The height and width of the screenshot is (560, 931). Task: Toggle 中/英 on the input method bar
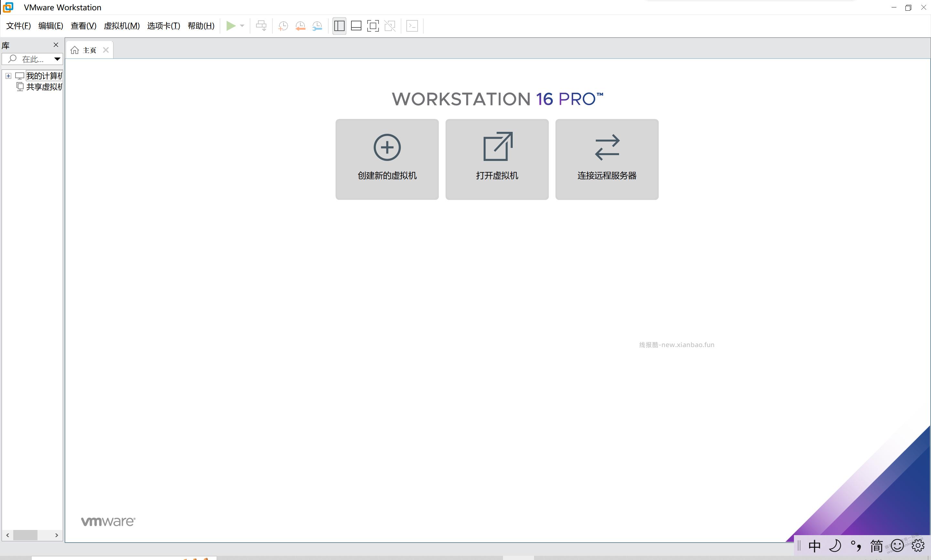click(x=814, y=546)
